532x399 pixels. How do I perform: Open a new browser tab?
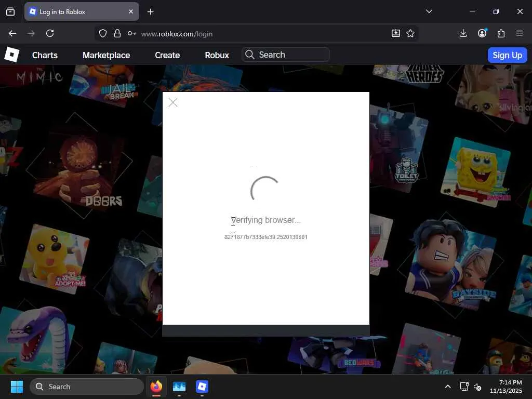150,11
